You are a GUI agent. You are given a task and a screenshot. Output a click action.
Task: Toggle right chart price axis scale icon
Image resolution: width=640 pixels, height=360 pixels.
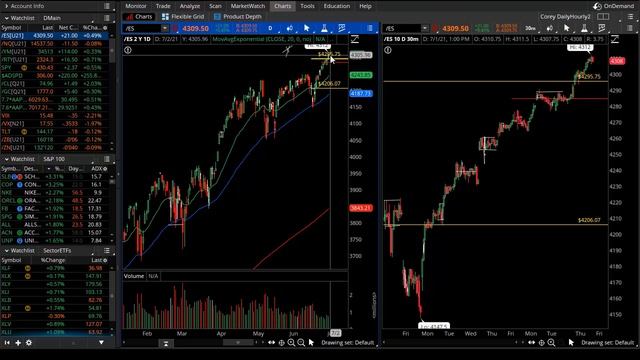[615, 39]
